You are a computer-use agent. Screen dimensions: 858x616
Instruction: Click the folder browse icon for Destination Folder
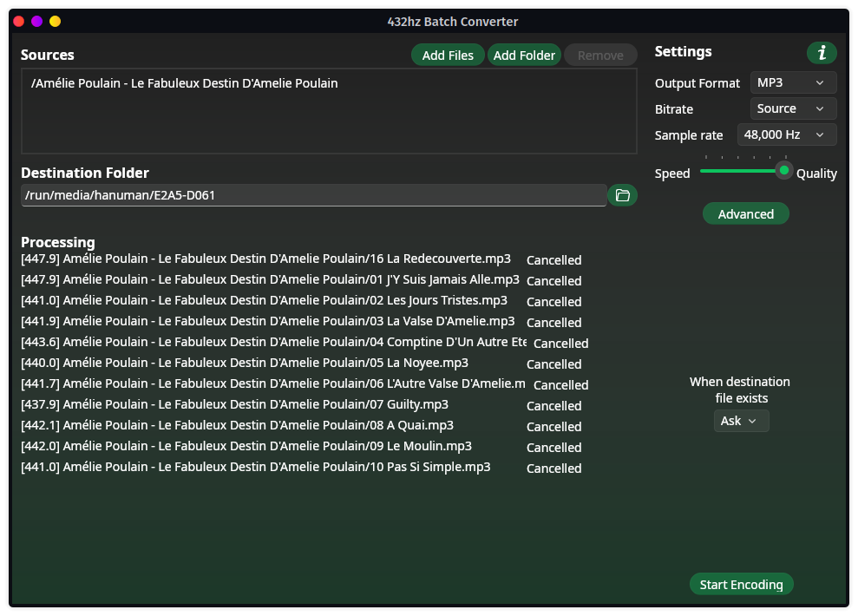point(622,194)
